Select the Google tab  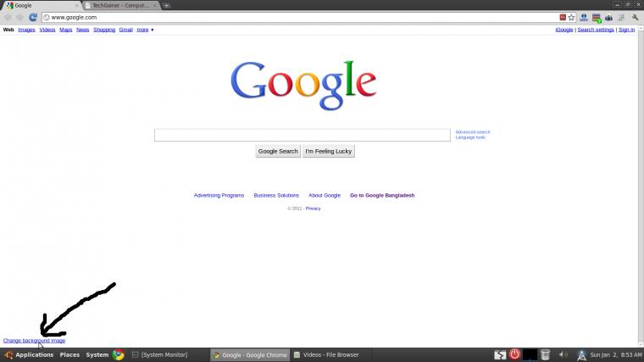pyautogui.click(x=41, y=5)
